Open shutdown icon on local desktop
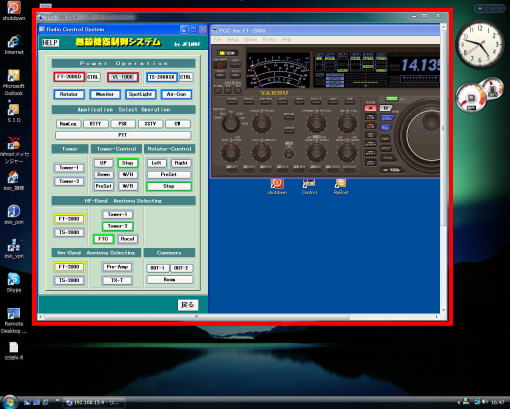 [14, 11]
